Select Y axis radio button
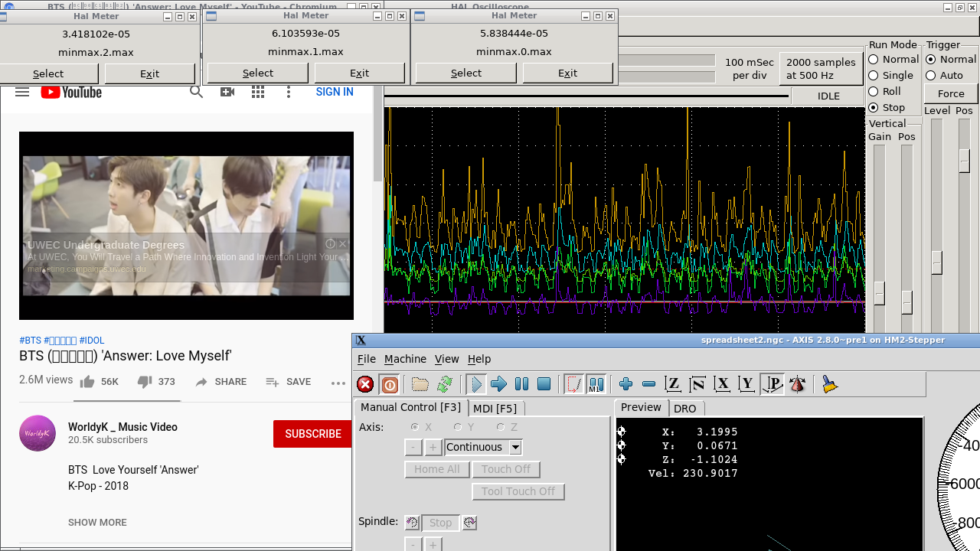This screenshot has height=551, width=980. [x=458, y=427]
